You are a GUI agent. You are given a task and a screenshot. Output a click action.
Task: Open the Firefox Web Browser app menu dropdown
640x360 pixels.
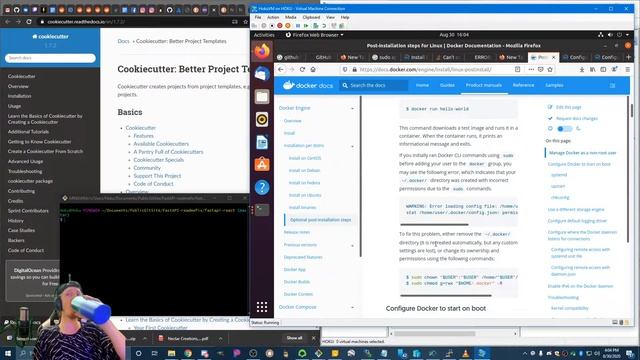pyautogui.click(x=314, y=35)
